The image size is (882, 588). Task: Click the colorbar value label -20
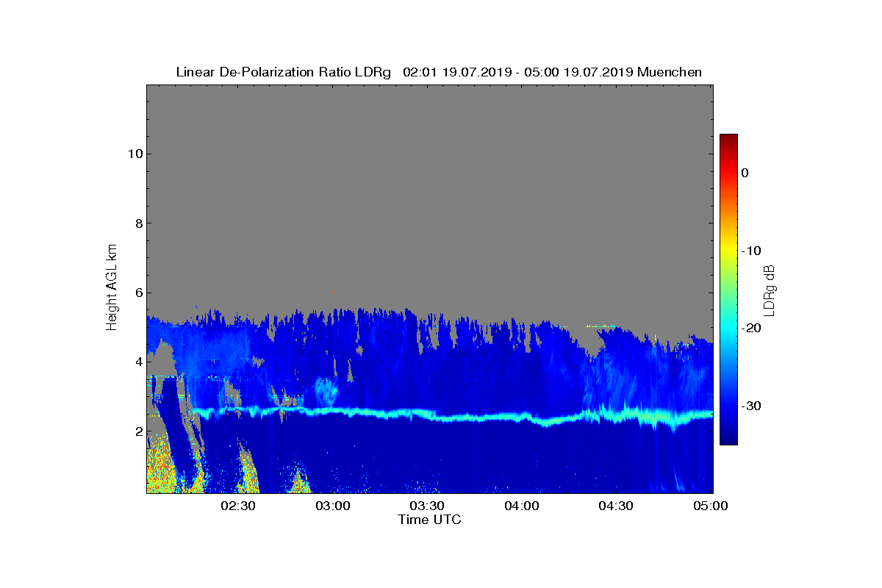pyautogui.click(x=750, y=329)
